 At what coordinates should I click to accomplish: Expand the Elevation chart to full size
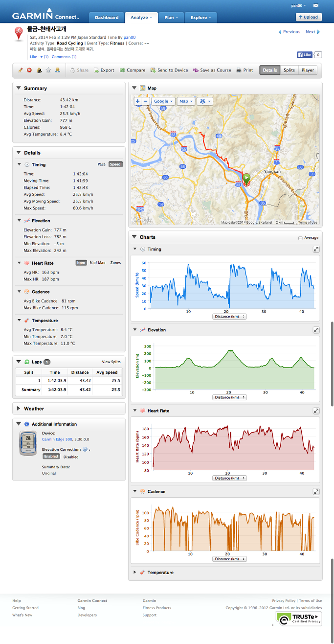pos(316,330)
